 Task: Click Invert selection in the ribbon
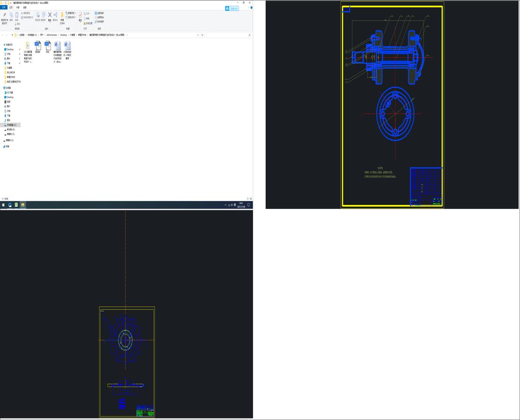[x=99, y=22]
